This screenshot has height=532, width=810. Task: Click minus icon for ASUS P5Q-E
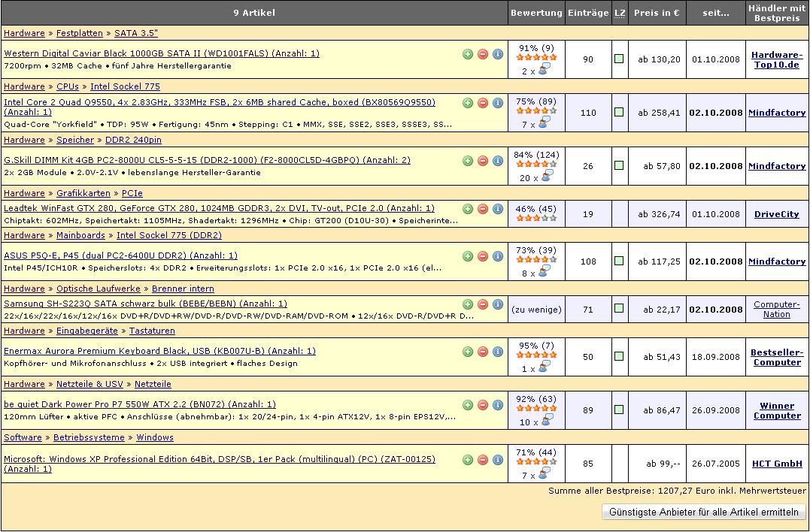pos(483,256)
